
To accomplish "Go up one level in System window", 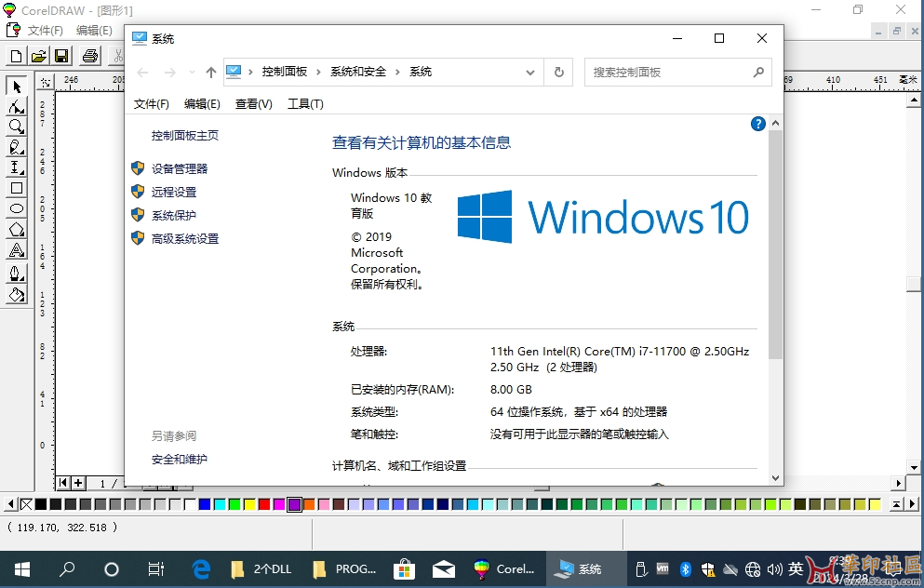I will tap(211, 72).
